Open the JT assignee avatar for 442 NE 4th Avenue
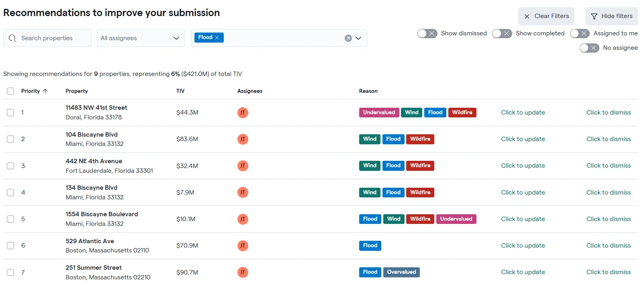This screenshot has height=285, width=644. 243,166
